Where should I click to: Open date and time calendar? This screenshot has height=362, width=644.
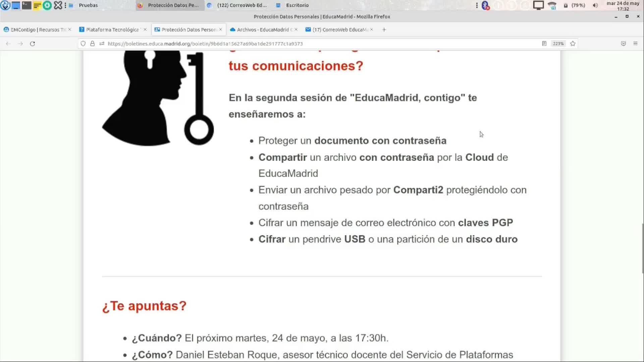click(623, 6)
